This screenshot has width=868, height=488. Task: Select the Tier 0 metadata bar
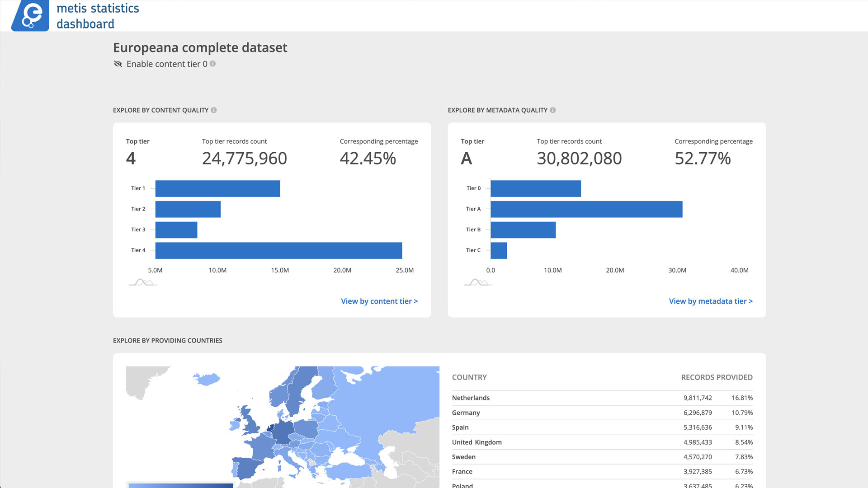tap(536, 188)
